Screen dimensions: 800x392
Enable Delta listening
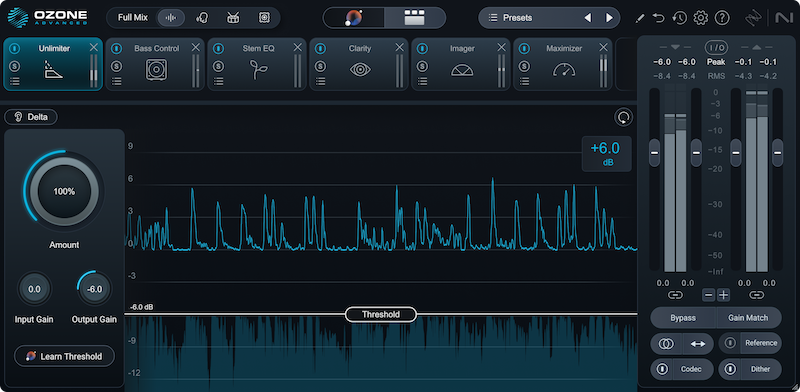click(31, 117)
